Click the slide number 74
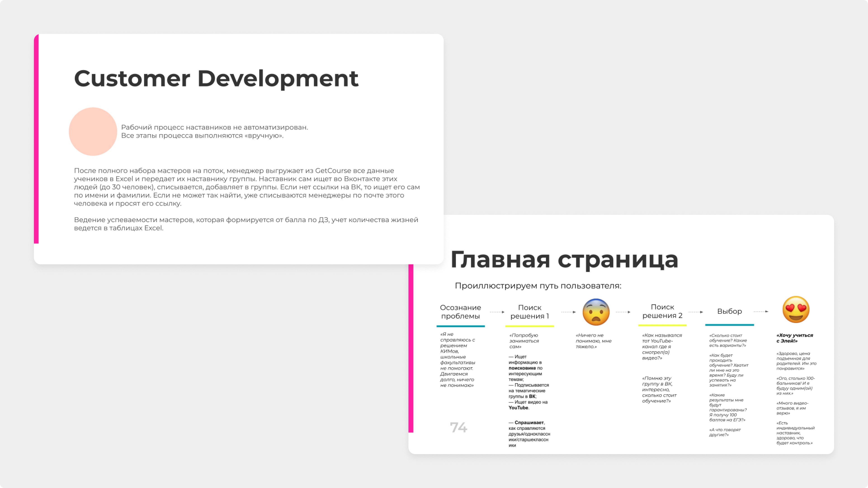 click(x=458, y=428)
